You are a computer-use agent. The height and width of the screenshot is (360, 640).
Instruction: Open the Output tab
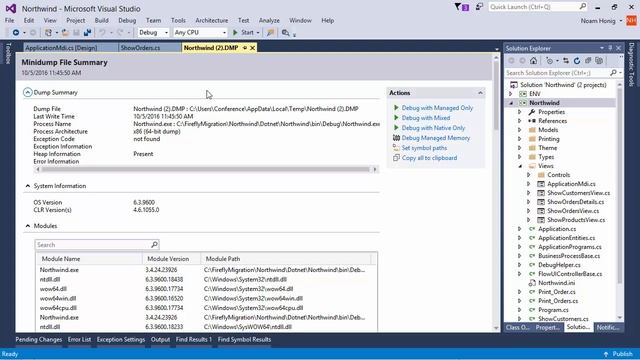coord(160,339)
